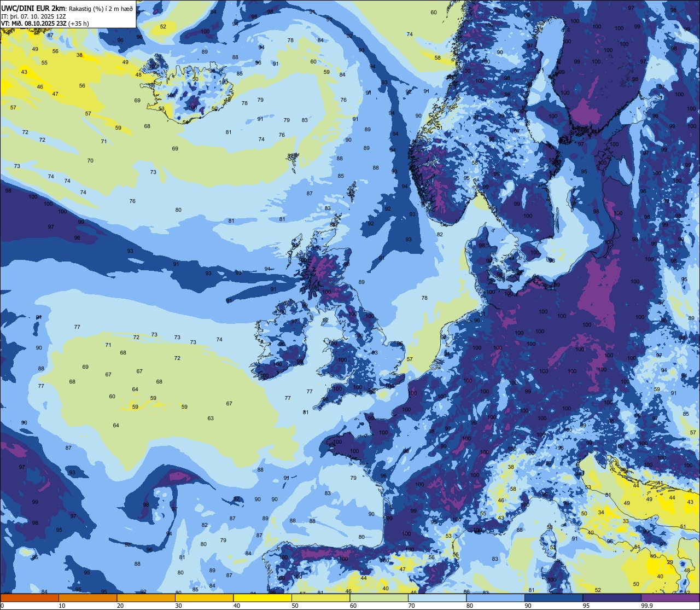This screenshot has width=700, height=610.
Task: Click the legend tick label "30"
Action: coord(178,606)
